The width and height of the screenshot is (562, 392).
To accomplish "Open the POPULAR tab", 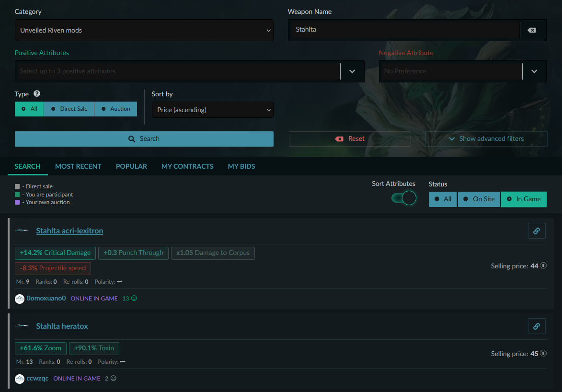I will 131,166.
